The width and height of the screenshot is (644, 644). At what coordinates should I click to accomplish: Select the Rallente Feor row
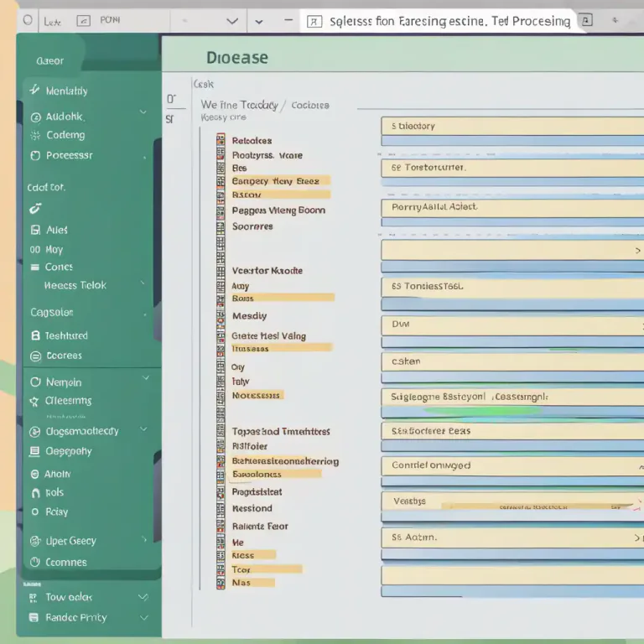(x=260, y=526)
